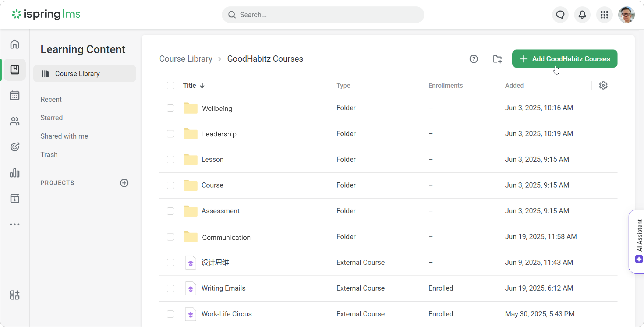The image size is (644, 327).
Task: Open the calendar icon in the sidebar
Action: point(15,96)
